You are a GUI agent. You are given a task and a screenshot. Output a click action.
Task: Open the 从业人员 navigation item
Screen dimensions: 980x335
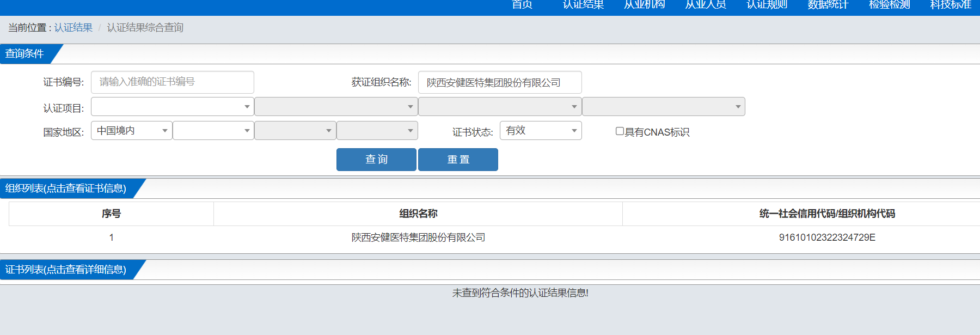pos(706,5)
